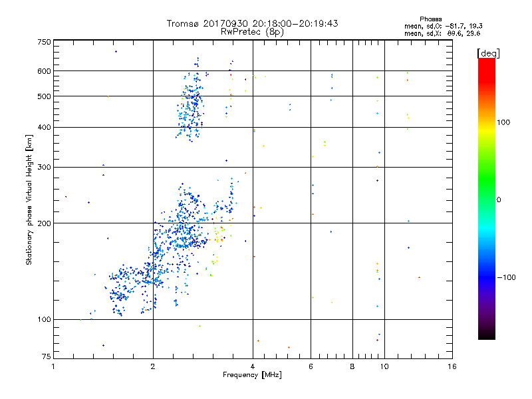
Task: Click the y-axis tick label '400'
Action: [44, 127]
